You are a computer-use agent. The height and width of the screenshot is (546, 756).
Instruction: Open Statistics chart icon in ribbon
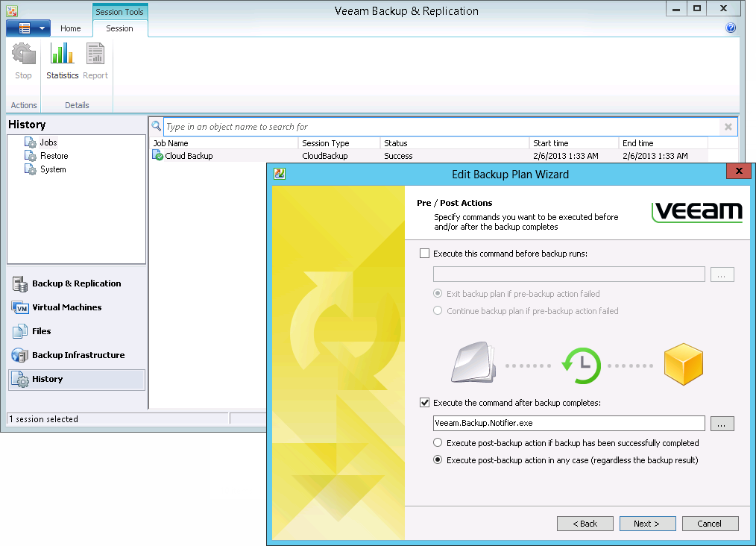[x=62, y=54]
